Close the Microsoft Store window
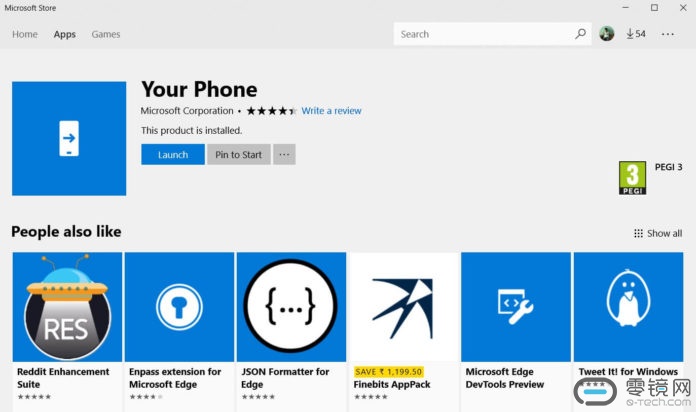696x412 pixels. click(683, 8)
